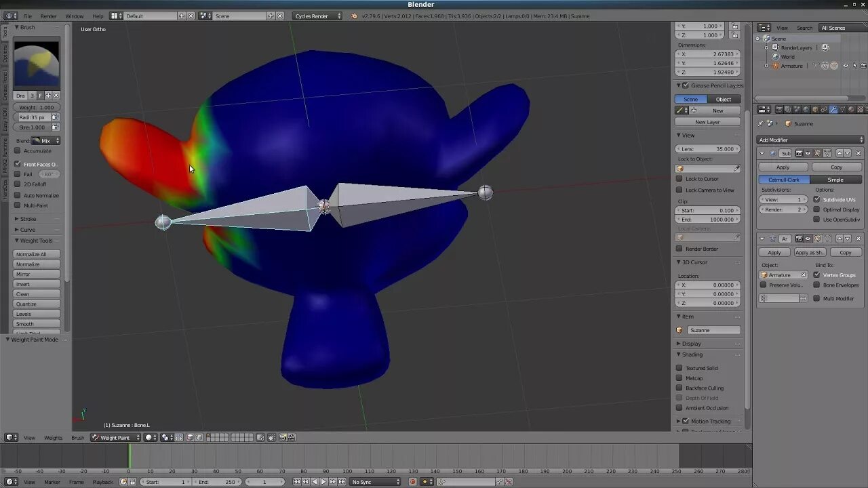Open the Material properties sphere icon tab
Image resolution: width=868 pixels, height=488 pixels.
click(851, 109)
